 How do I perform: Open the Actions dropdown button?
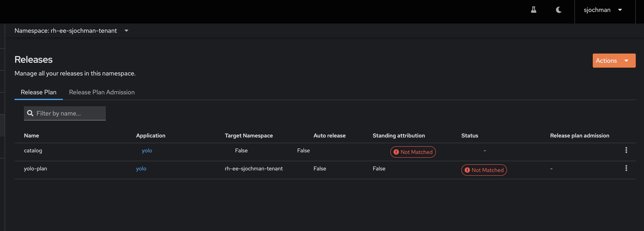click(x=614, y=60)
